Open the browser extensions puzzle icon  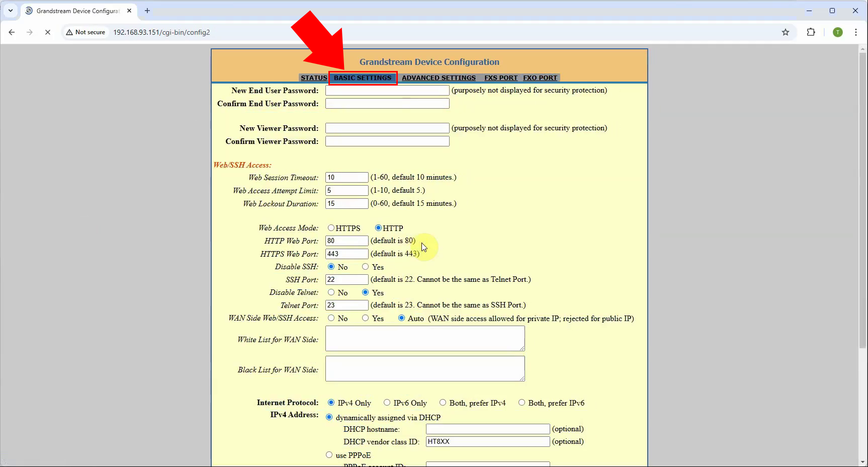tap(811, 32)
